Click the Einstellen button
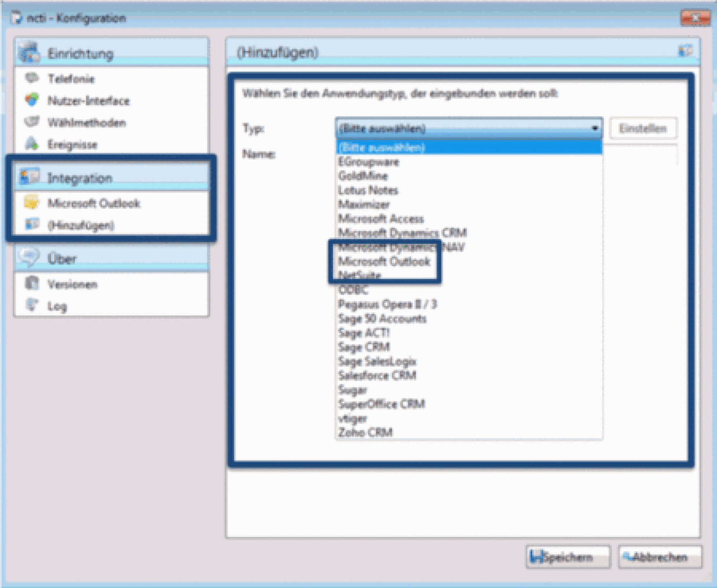The height and width of the screenshot is (588, 717). (x=643, y=128)
